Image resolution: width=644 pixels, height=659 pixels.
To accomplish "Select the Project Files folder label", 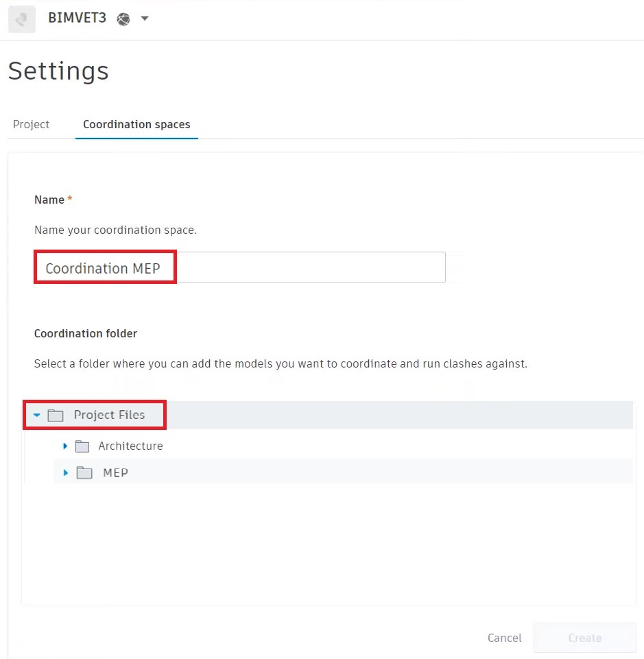I will tap(109, 415).
